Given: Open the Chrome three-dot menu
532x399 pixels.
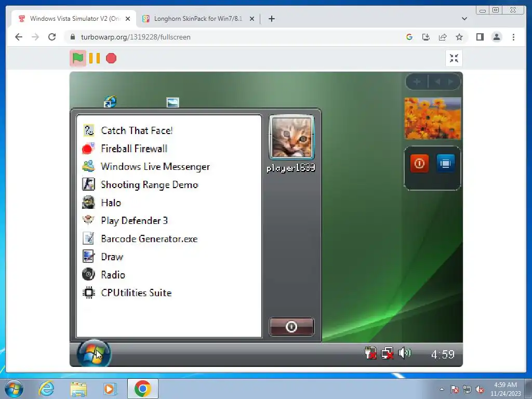Looking at the screenshot, I should click(x=513, y=37).
